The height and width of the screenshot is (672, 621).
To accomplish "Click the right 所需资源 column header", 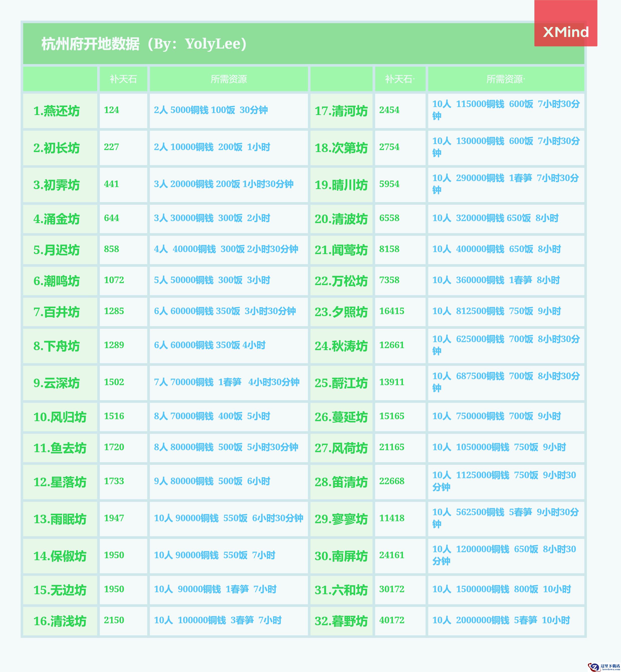I will [x=505, y=79].
